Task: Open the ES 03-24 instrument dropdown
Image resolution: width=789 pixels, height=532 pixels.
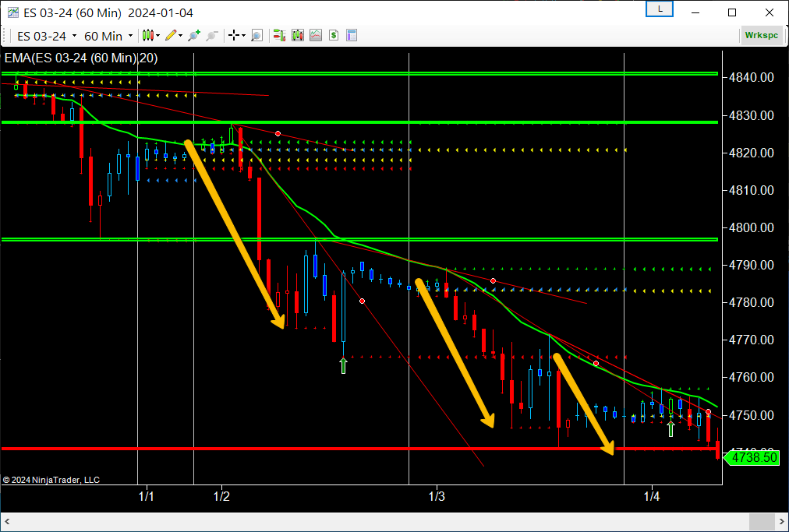Action: 46,36
